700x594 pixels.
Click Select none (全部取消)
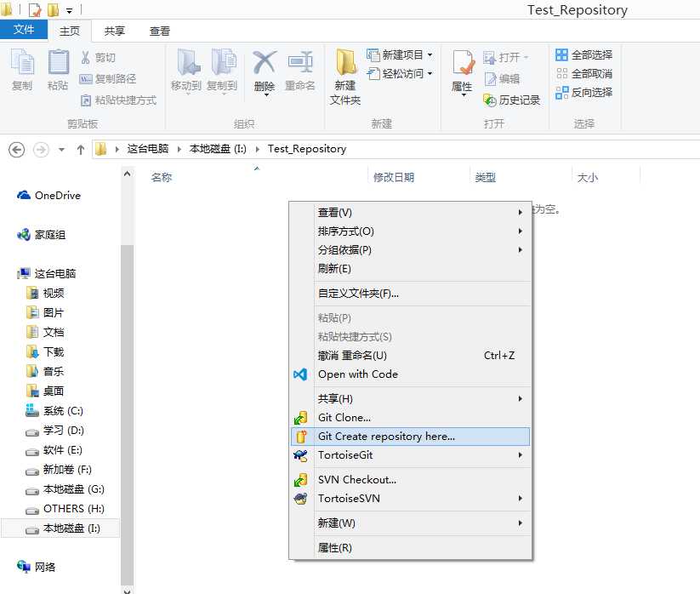click(584, 74)
